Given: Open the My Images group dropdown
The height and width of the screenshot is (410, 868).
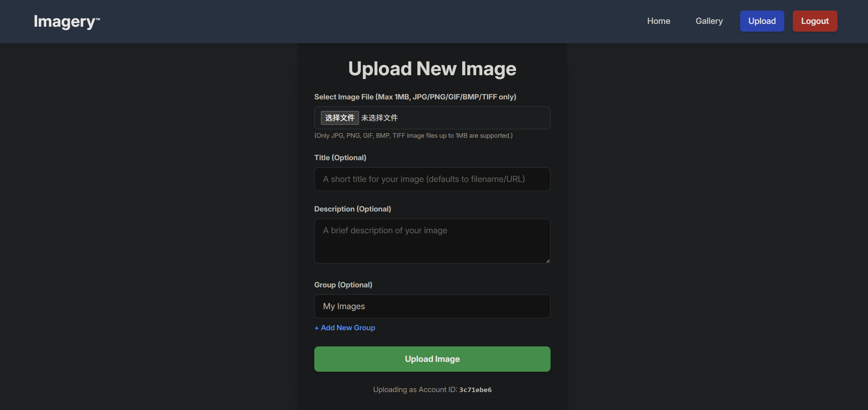Looking at the screenshot, I should (432, 306).
